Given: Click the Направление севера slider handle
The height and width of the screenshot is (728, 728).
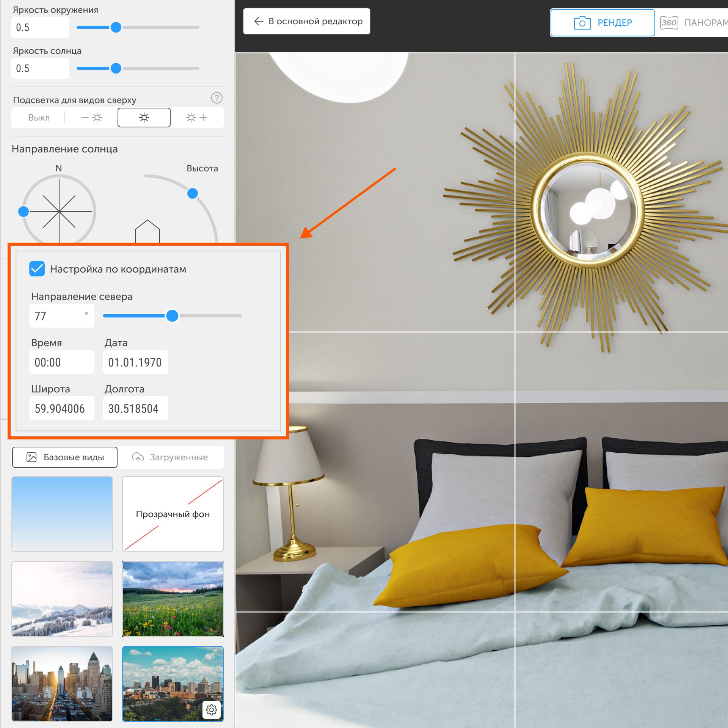Looking at the screenshot, I should tap(172, 315).
